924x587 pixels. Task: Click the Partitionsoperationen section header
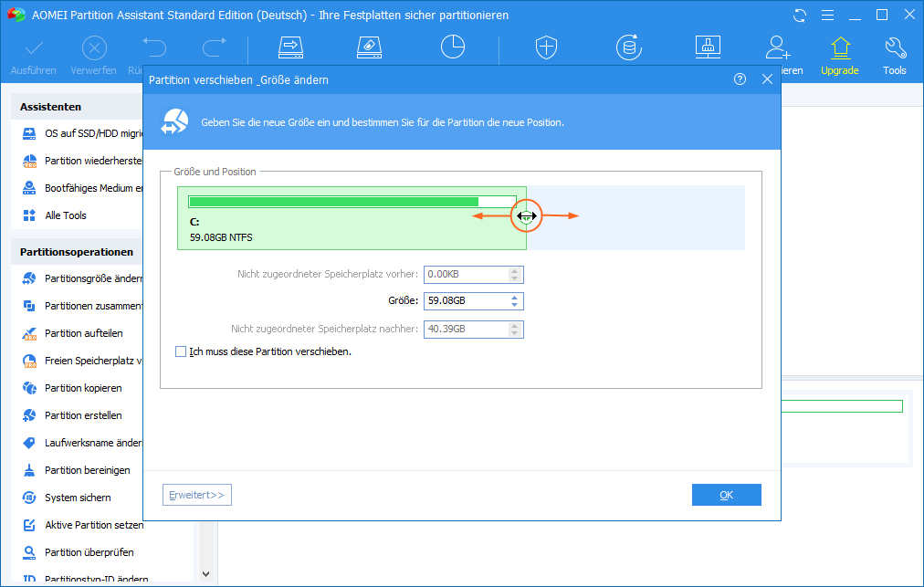[77, 252]
